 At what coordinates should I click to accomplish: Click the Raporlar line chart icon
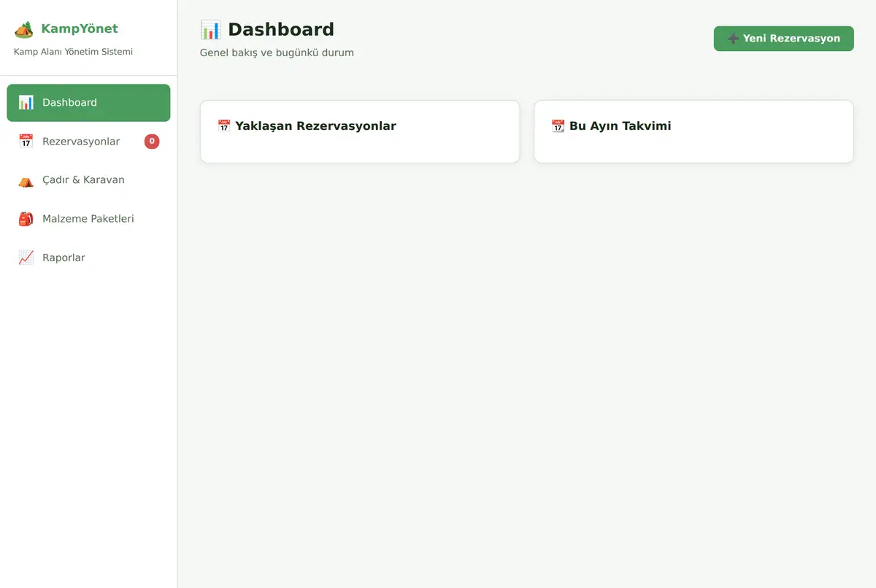[x=26, y=258]
